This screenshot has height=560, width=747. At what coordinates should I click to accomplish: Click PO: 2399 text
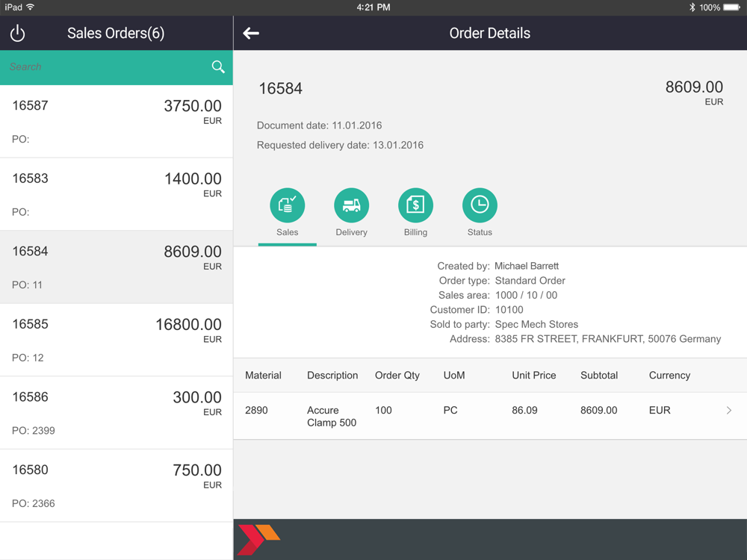pyautogui.click(x=34, y=431)
